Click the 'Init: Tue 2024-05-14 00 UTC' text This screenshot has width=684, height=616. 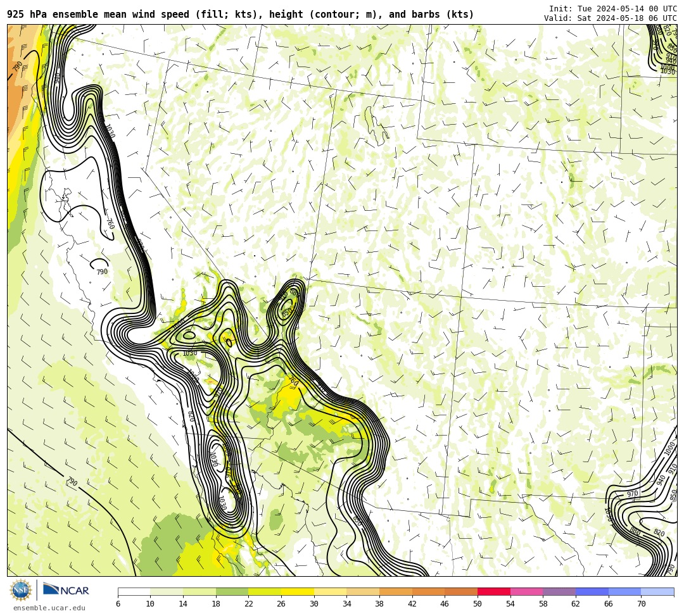click(613, 9)
